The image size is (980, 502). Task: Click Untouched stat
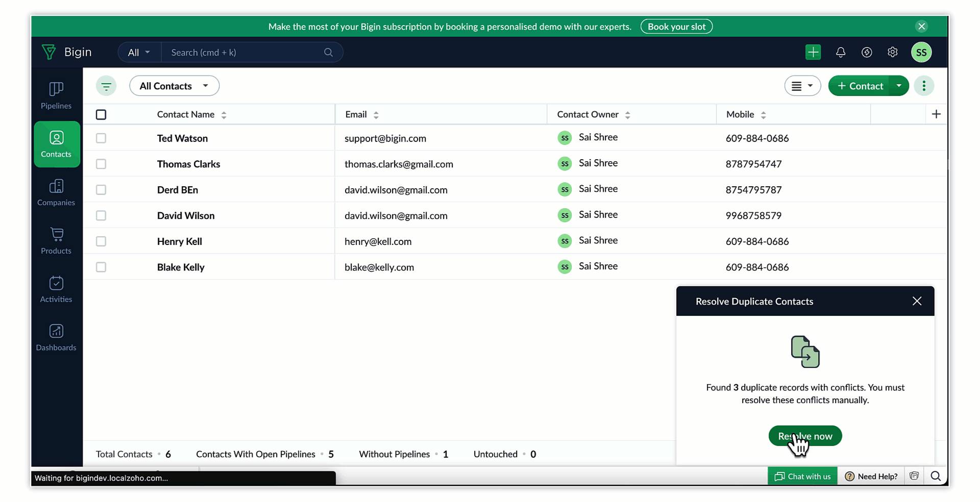[x=505, y=454]
